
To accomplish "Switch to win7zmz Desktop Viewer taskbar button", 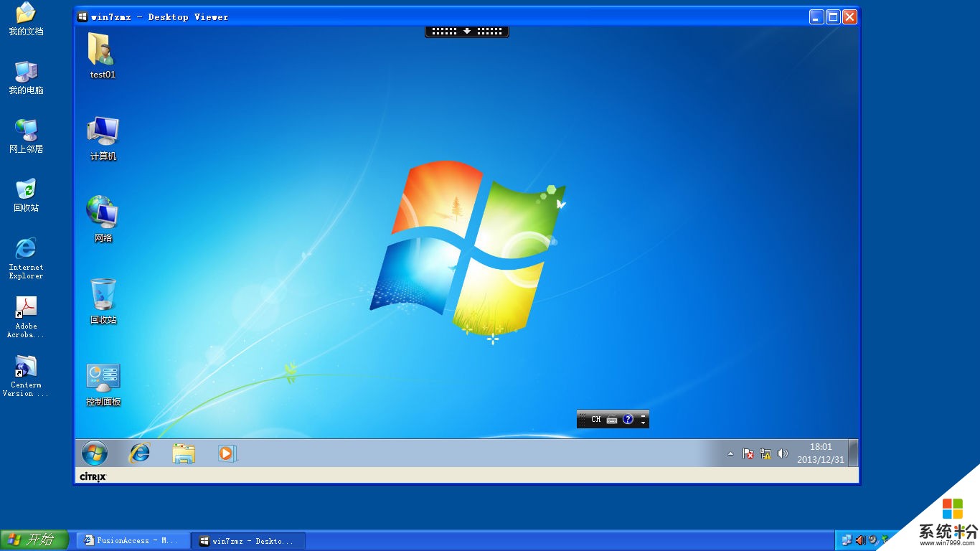I will pyautogui.click(x=248, y=540).
